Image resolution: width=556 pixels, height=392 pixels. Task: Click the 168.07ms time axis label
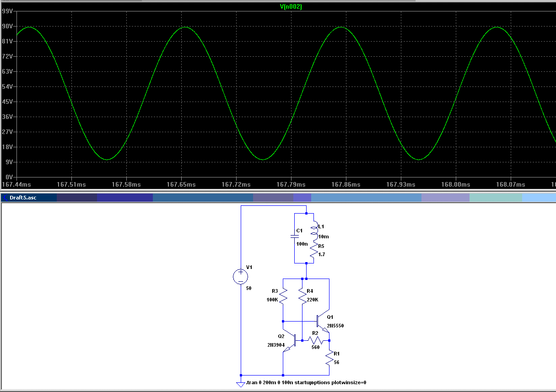pyautogui.click(x=511, y=184)
